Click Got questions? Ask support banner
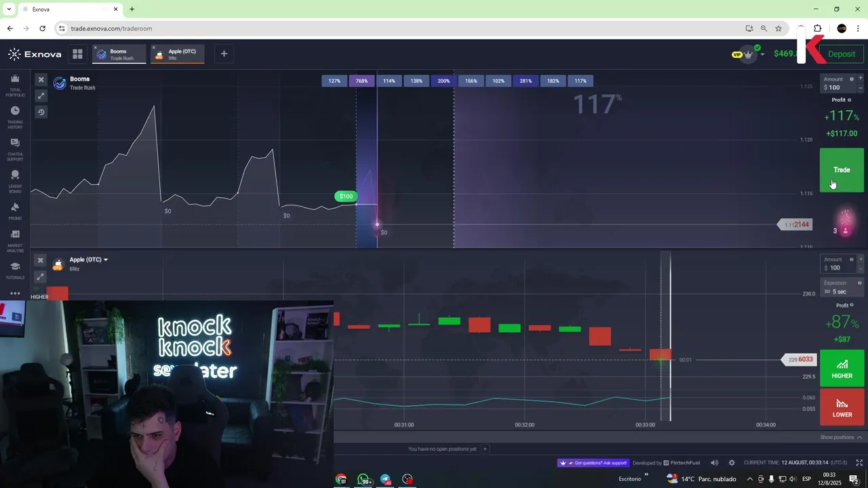The height and width of the screenshot is (488, 868). pyautogui.click(x=593, y=463)
